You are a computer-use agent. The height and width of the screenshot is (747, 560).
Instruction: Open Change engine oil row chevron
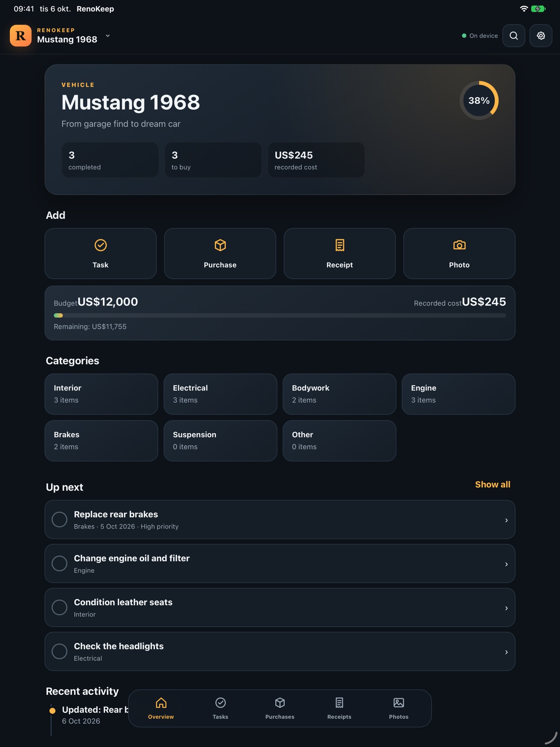[x=506, y=564]
